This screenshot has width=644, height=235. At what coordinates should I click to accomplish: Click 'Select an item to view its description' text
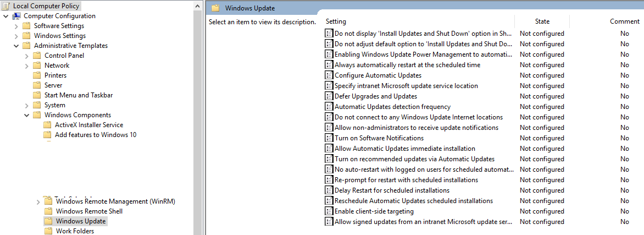click(262, 22)
